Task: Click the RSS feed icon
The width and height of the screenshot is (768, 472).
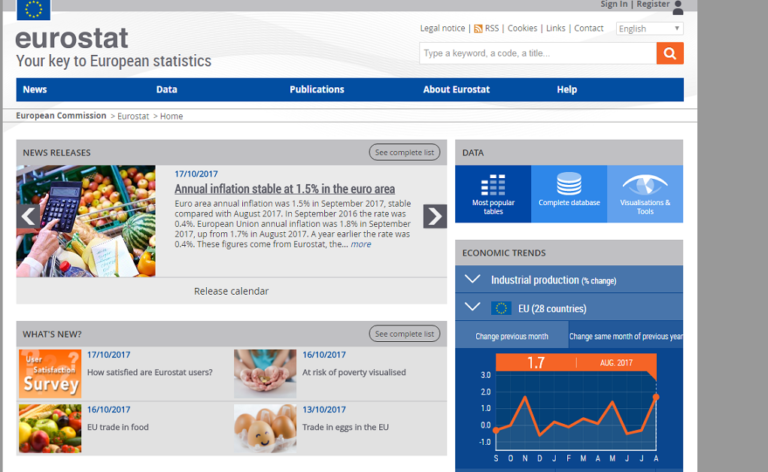Action: (x=478, y=29)
